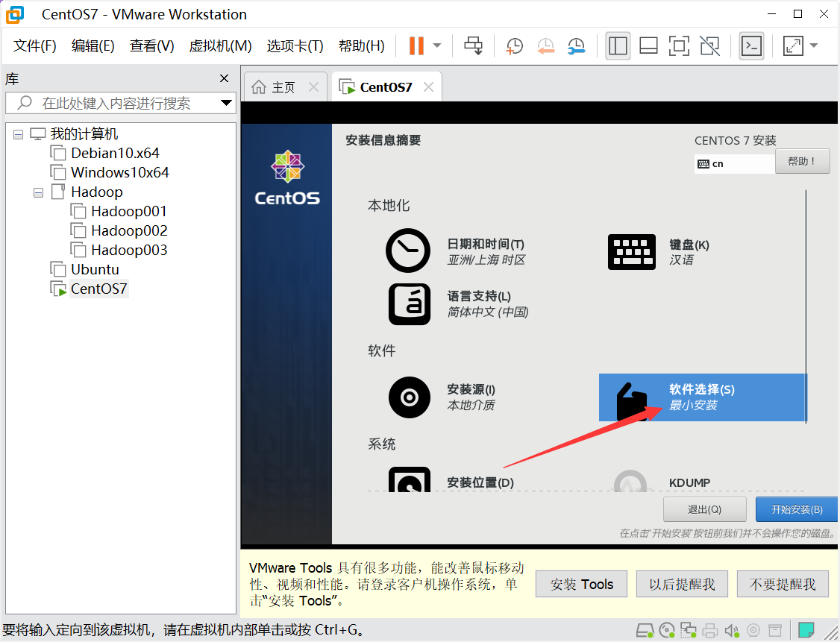Click the stretch guest display icon
The width and height of the screenshot is (840, 642).
[793, 46]
